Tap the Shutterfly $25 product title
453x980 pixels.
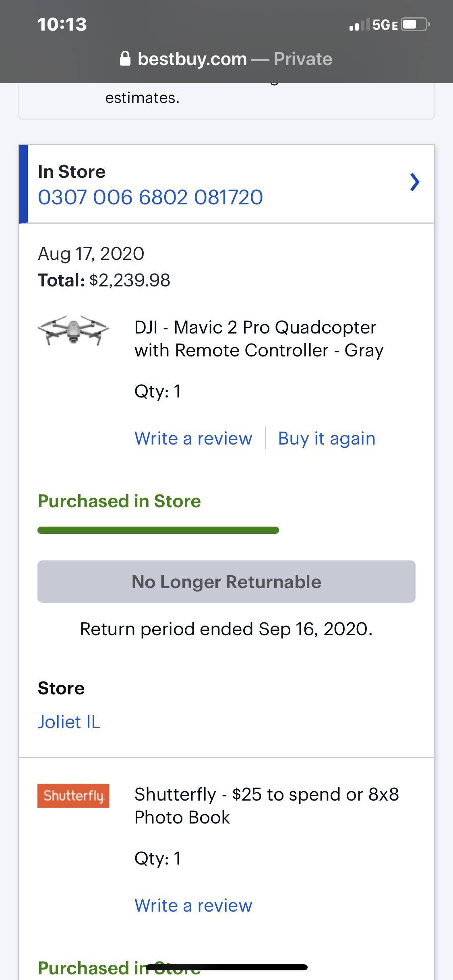(x=266, y=805)
